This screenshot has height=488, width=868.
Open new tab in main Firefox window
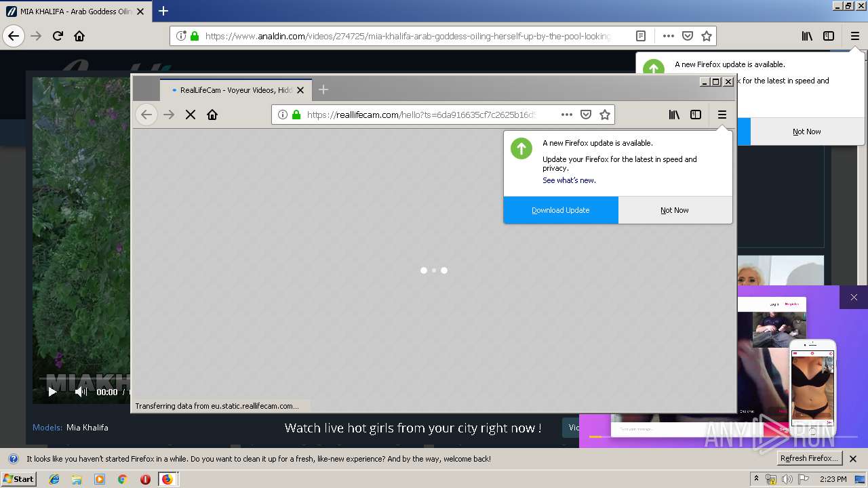163,11
